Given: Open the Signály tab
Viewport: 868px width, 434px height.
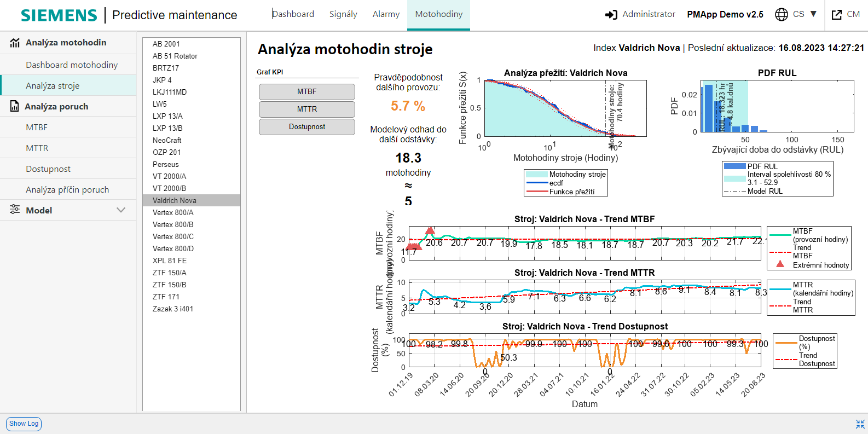Looking at the screenshot, I should [343, 14].
